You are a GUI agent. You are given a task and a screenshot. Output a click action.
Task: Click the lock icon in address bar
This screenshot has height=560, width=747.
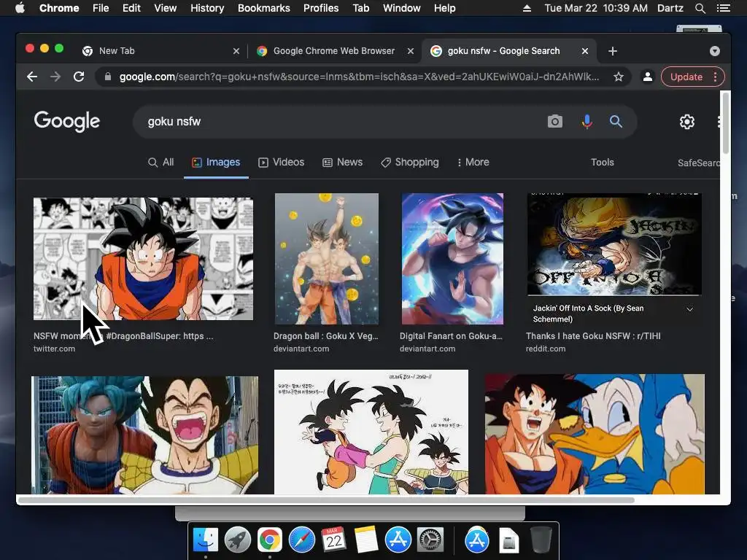click(108, 77)
